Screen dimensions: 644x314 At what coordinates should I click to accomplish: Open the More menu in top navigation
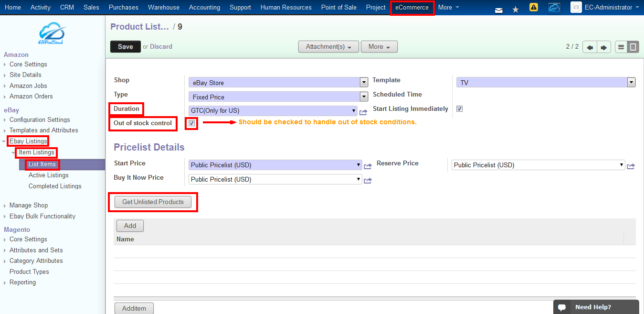tap(449, 7)
